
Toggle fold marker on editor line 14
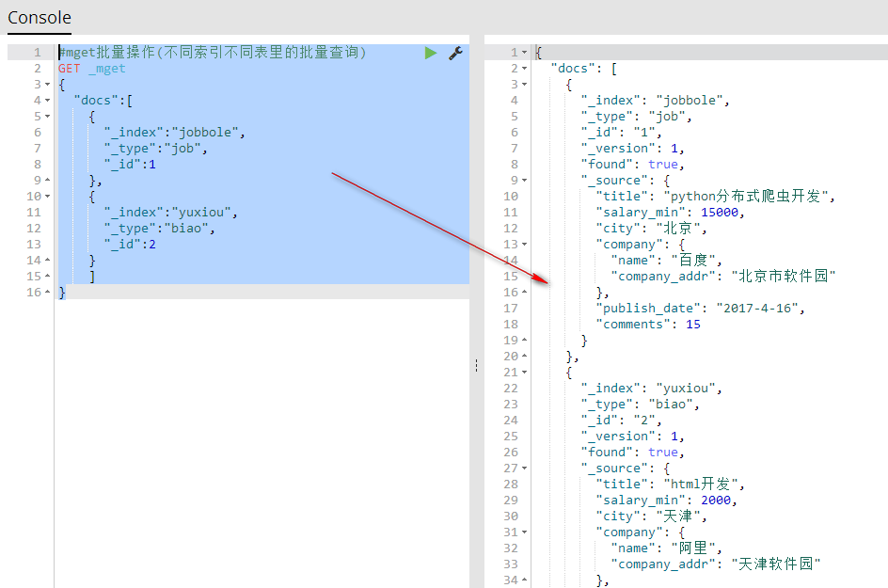coord(48,260)
